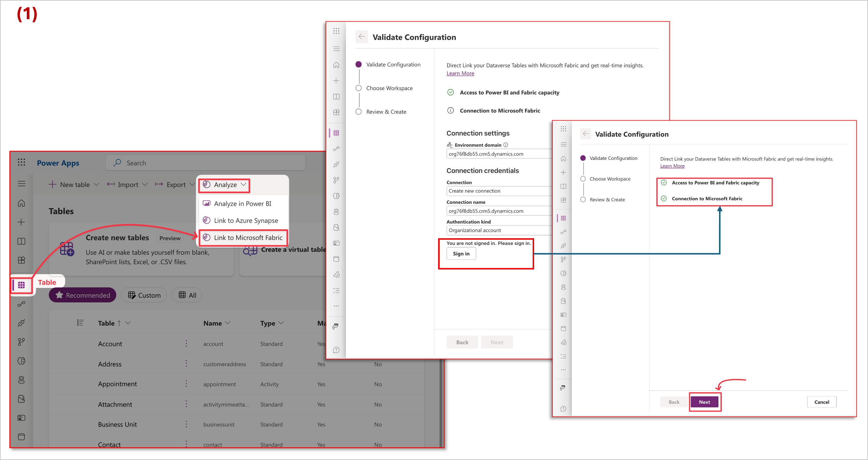Select the Review & Create step circle
This screenshot has height=460, width=868.
(x=359, y=112)
